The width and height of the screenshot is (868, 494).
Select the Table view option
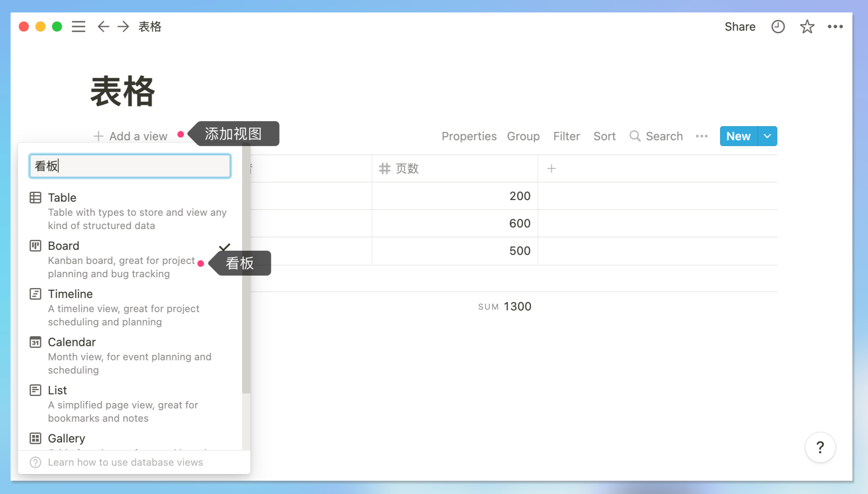[130, 211]
